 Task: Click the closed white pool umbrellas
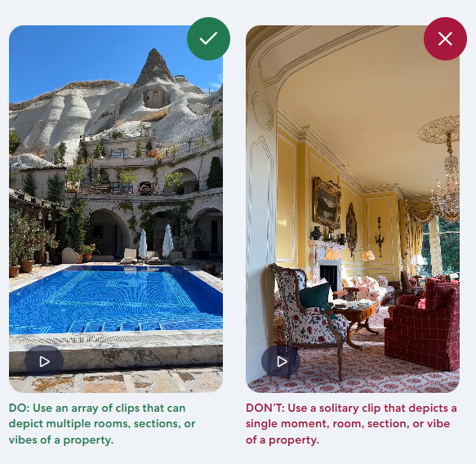155,243
